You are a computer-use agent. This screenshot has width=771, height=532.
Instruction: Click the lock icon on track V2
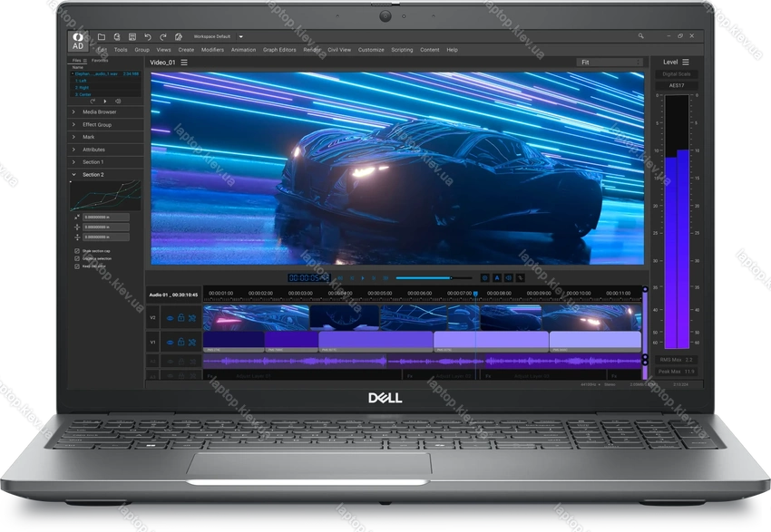[181, 318]
